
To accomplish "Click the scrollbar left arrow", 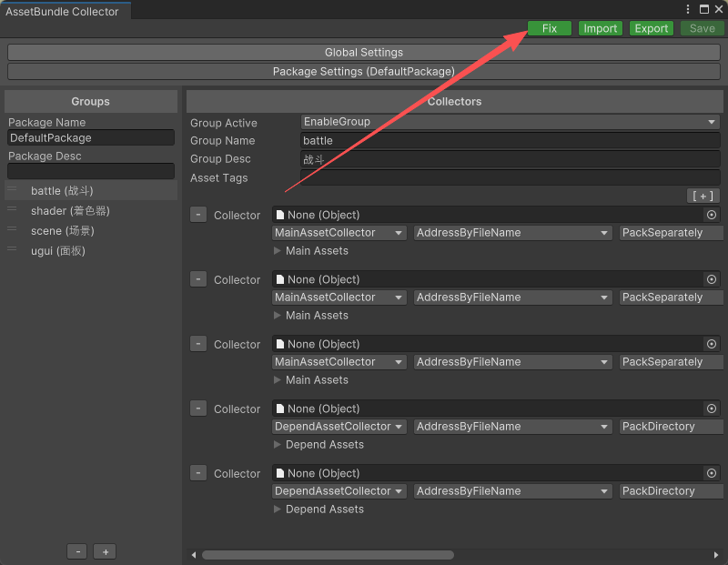I will pyautogui.click(x=194, y=555).
